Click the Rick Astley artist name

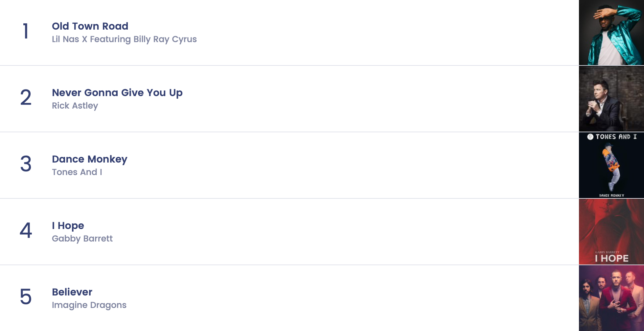click(75, 106)
